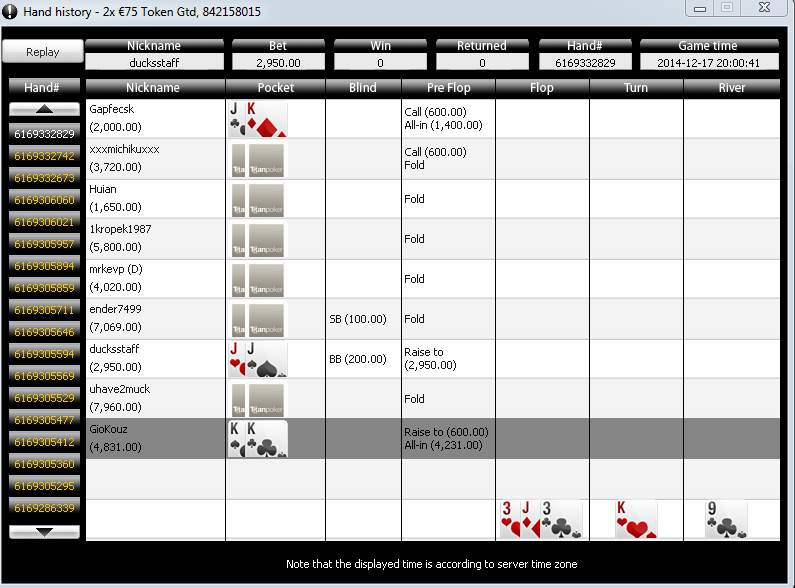This screenshot has height=588, width=795.
Task: Click the Hand history window icon
Action: click(10, 12)
